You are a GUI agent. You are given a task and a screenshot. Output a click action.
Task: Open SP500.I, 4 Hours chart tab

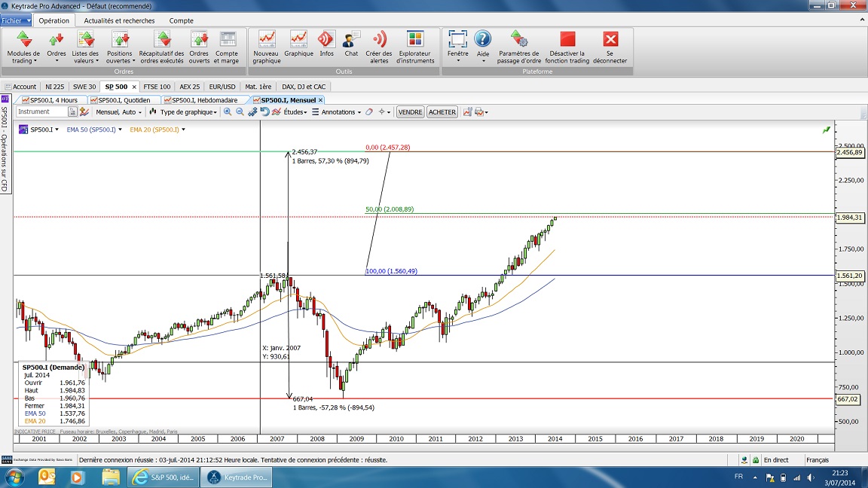click(50, 100)
